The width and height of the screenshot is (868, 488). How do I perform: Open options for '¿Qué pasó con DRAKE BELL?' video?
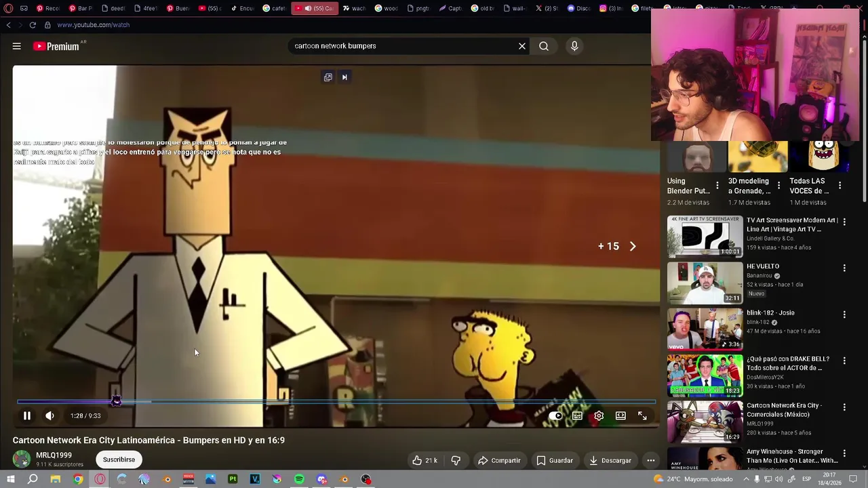pos(844,361)
